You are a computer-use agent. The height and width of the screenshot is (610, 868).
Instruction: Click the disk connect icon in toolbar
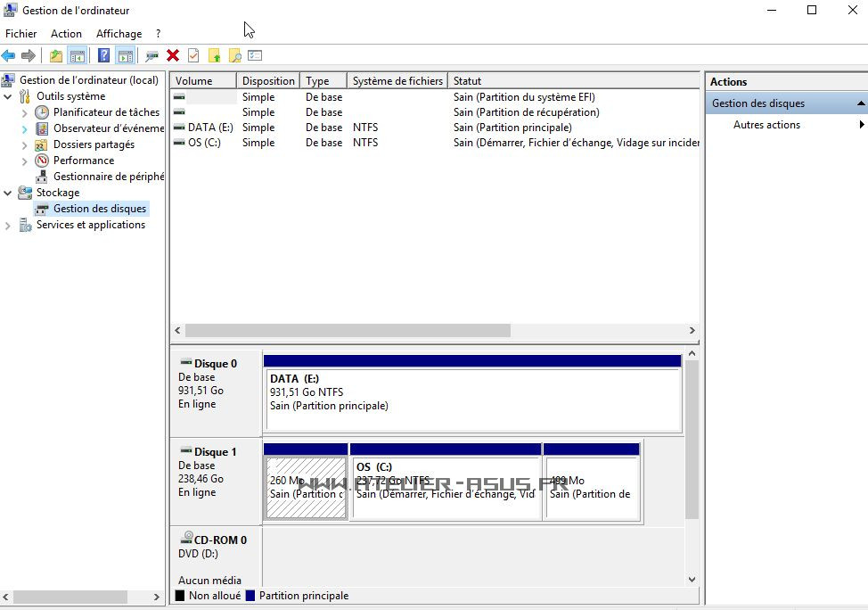(x=151, y=56)
